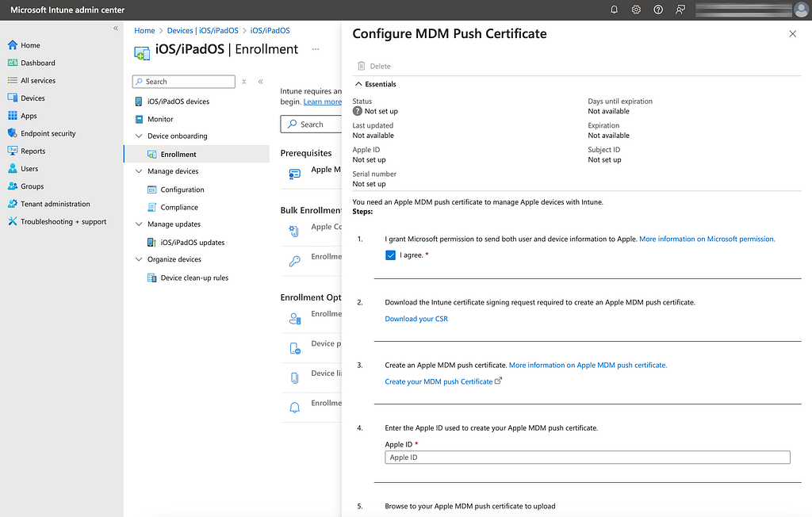Click the Microsoft Intune admin center title
Image resolution: width=812 pixels, height=517 pixels.
point(67,10)
